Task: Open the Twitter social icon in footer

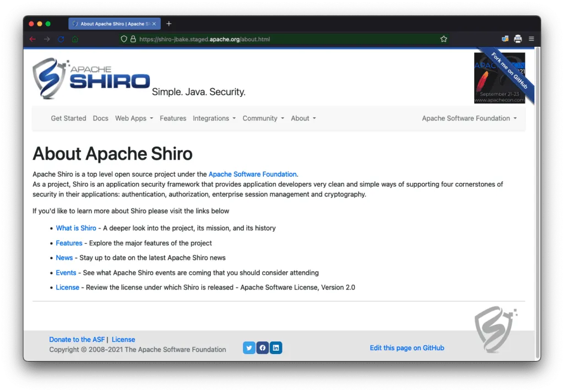Action: (249, 348)
